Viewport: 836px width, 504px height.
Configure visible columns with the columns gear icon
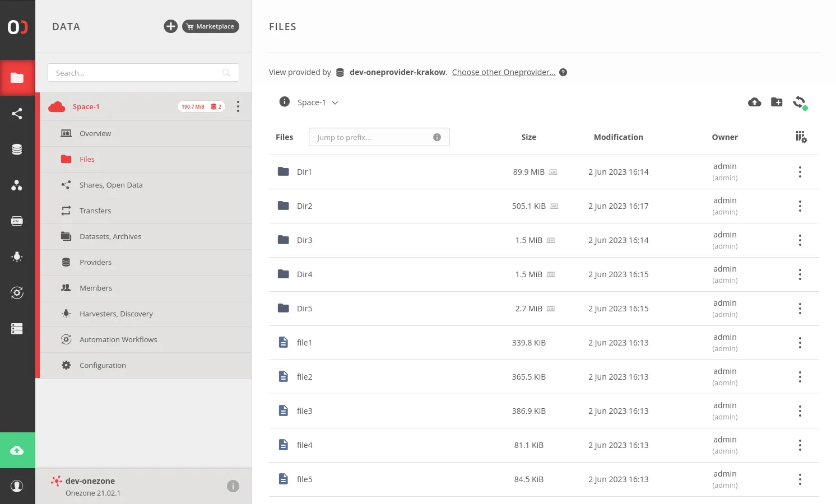(801, 137)
